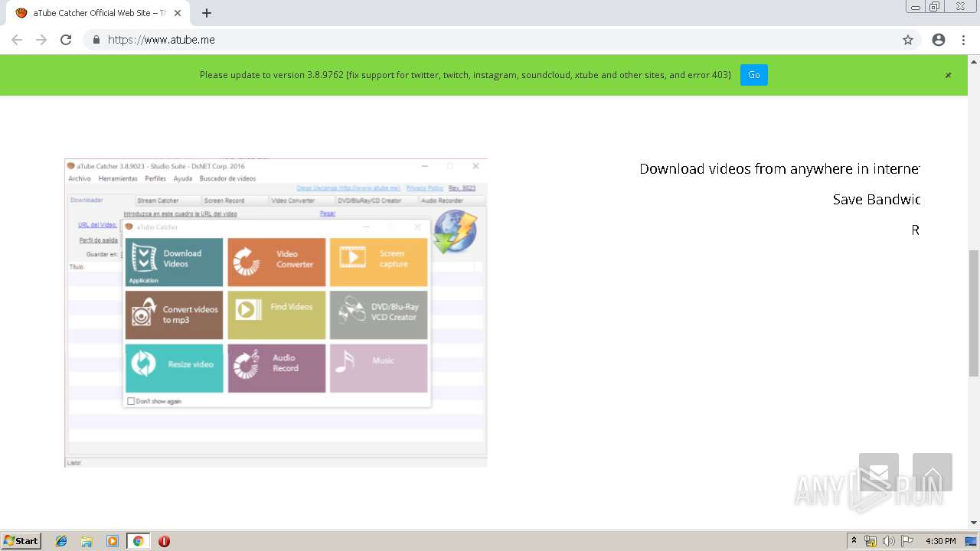Open Windows Explorer folder icon in taskbar
Screen dimensions: 980x551
tap(87, 541)
